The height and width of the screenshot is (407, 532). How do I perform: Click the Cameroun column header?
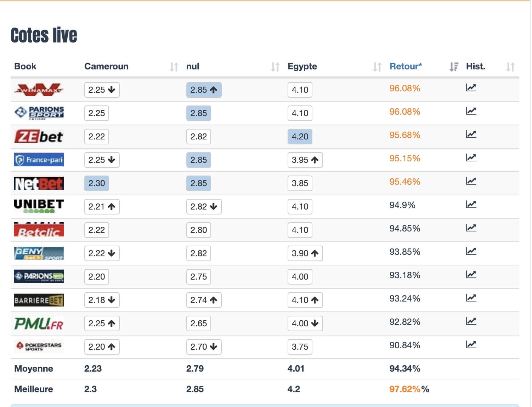point(106,66)
